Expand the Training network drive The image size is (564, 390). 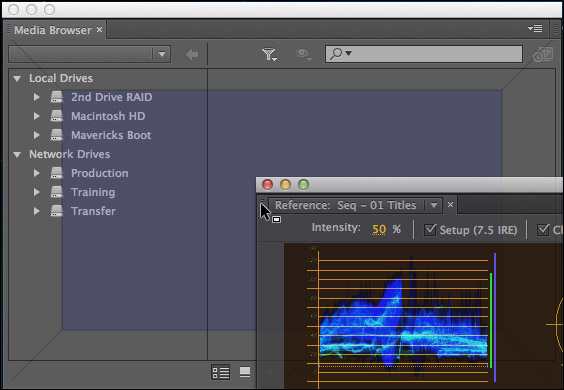[x=37, y=192]
